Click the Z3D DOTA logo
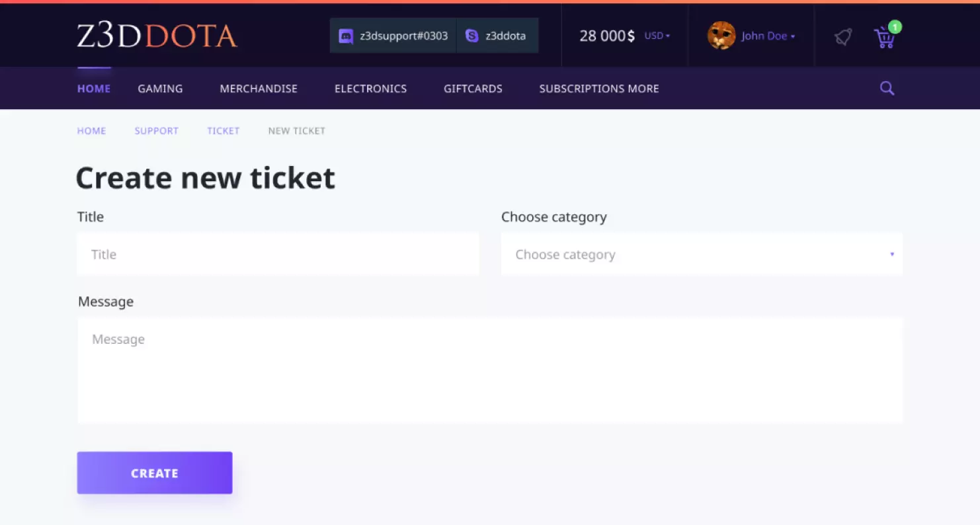The height and width of the screenshot is (525, 980). 157,36
